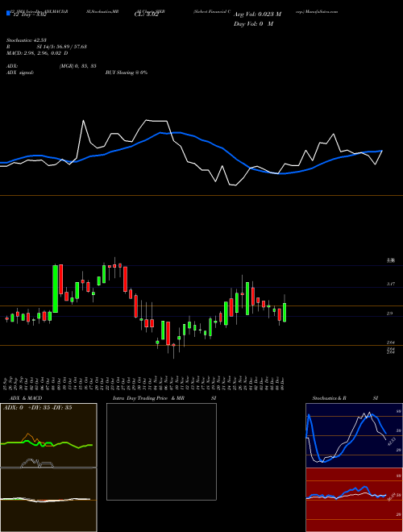Click the 'CL: 3.02' closing value
This screenshot has width=403, height=532.
click(146, 15)
